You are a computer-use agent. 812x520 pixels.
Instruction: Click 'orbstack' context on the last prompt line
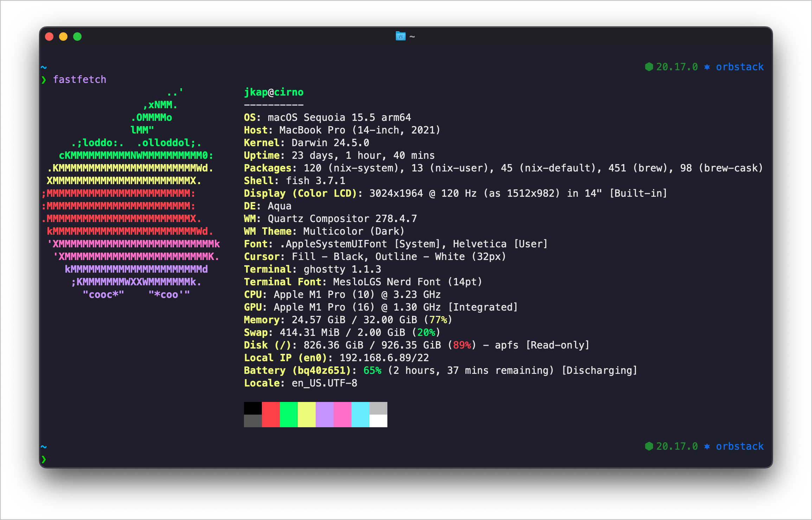pyautogui.click(x=740, y=447)
